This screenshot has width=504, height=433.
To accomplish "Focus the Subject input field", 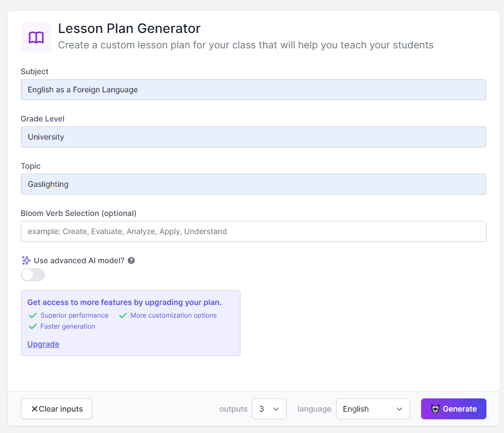I will pos(253,90).
